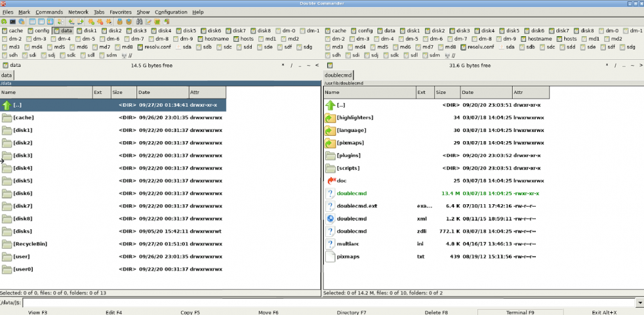Click the binoculars Search icon
This screenshot has width=644, height=315.
139,21
